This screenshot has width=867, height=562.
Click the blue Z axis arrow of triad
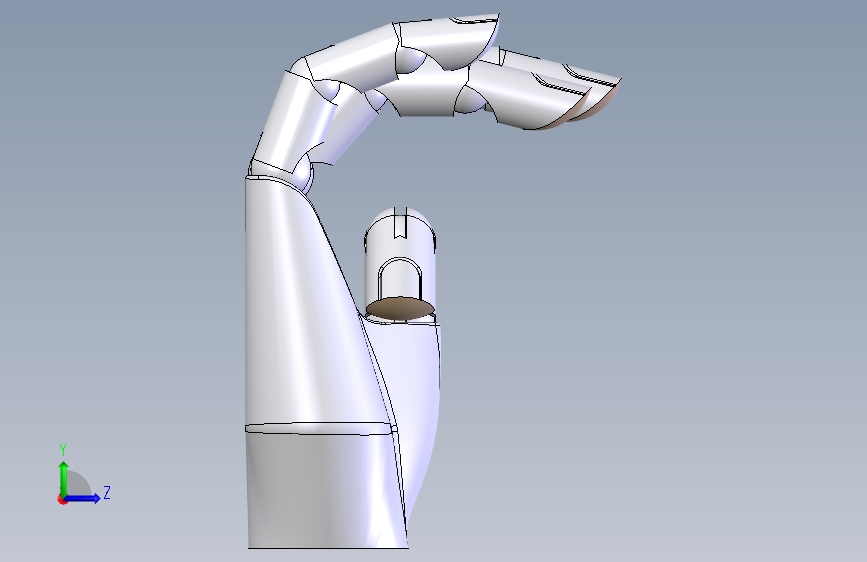click(83, 498)
